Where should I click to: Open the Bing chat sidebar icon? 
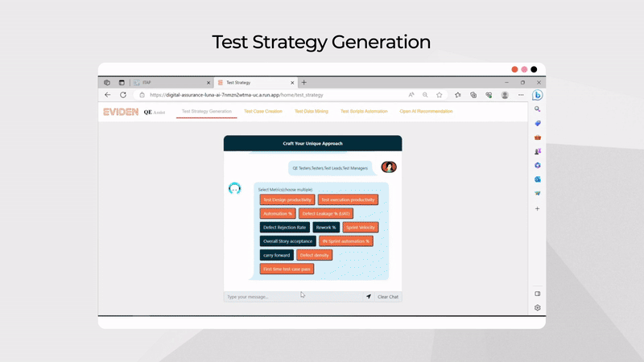click(537, 95)
